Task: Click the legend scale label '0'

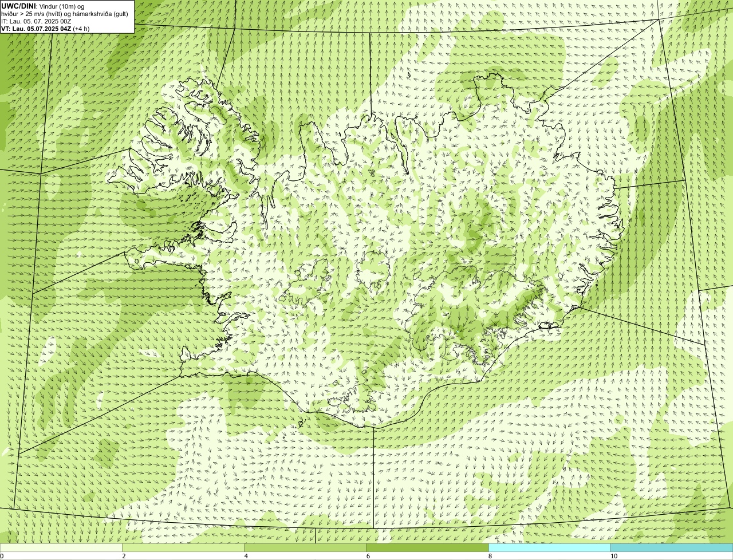Action: pyautogui.click(x=2, y=556)
